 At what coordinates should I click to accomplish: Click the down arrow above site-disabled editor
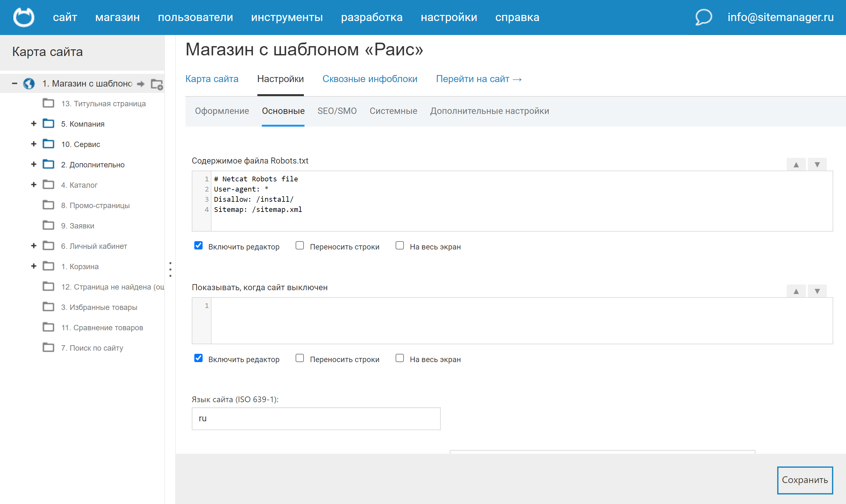tap(817, 291)
